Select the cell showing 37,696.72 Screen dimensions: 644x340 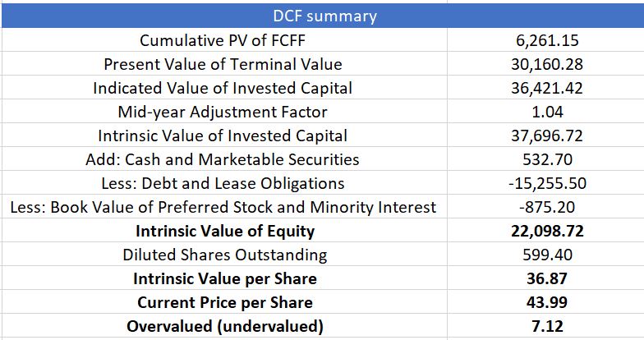(x=547, y=136)
